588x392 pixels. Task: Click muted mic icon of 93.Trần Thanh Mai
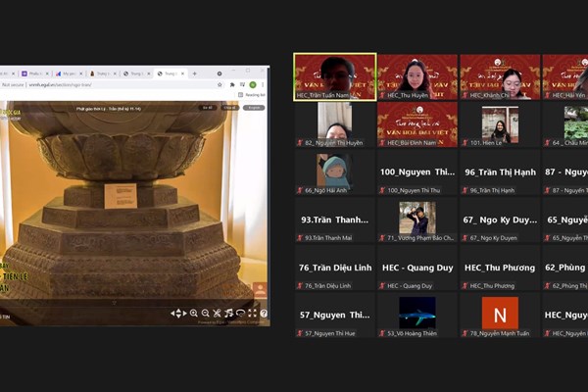300,238
